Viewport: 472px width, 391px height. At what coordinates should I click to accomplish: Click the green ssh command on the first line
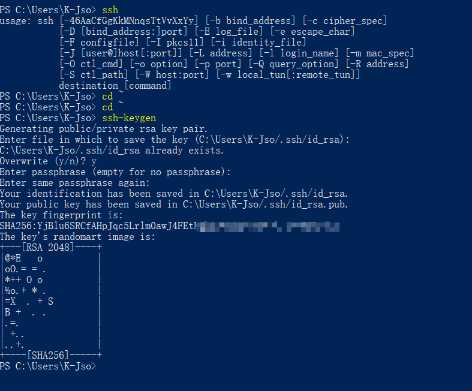click(x=110, y=10)
